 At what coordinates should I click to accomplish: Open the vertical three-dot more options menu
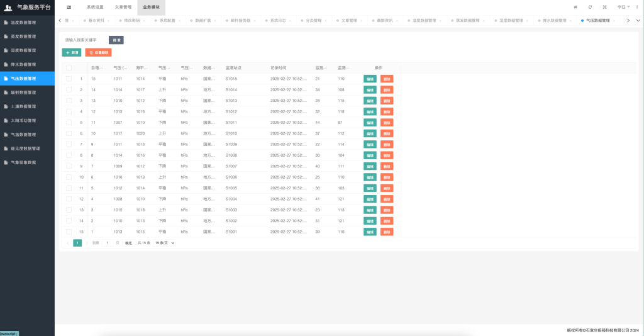tap(637, 7)
